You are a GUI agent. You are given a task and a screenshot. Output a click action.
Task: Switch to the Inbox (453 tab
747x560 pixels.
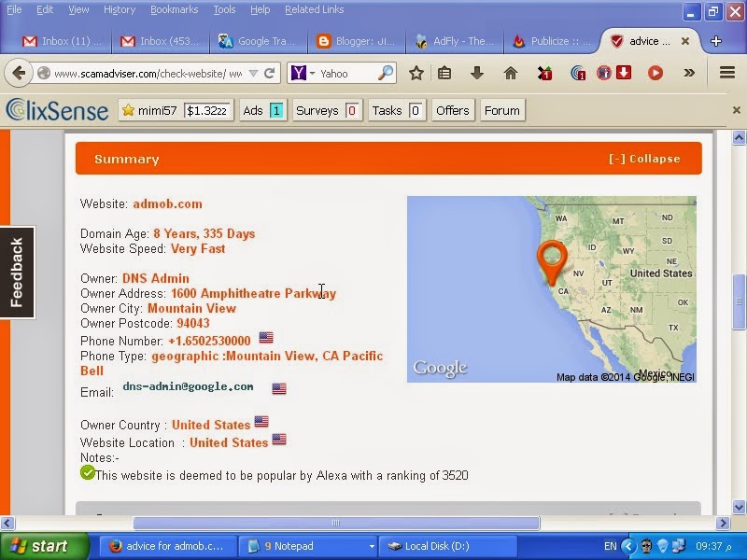pyautogui.click(x=160, y=41)
